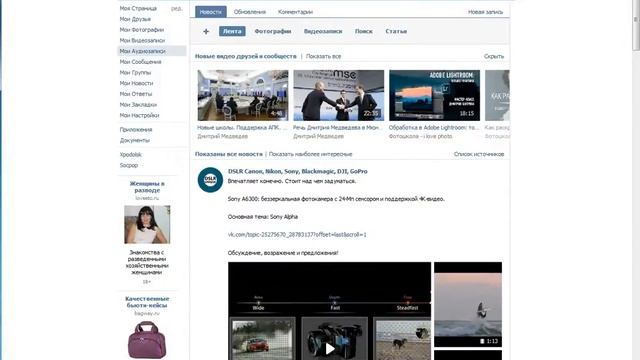The height and width of the screenshot is (360, 640).
Task: Click the Женщины в разводе ad title
Action: (147, 187)
